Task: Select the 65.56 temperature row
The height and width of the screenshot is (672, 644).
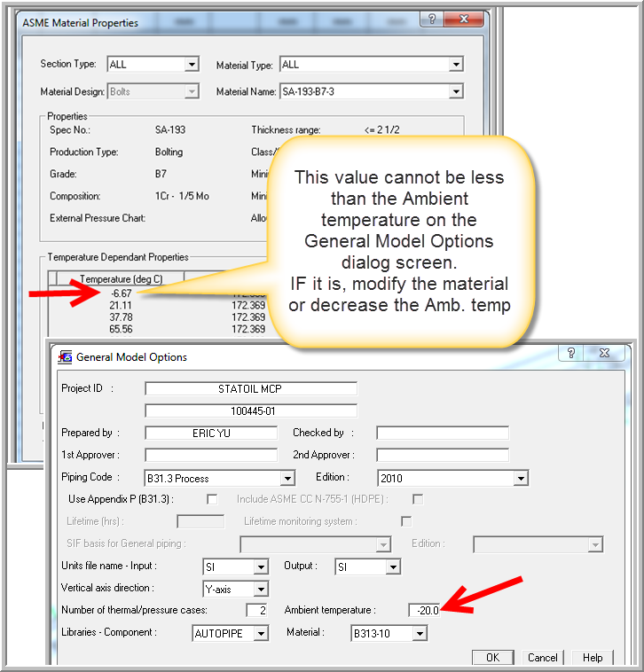Action: [121, 329]
